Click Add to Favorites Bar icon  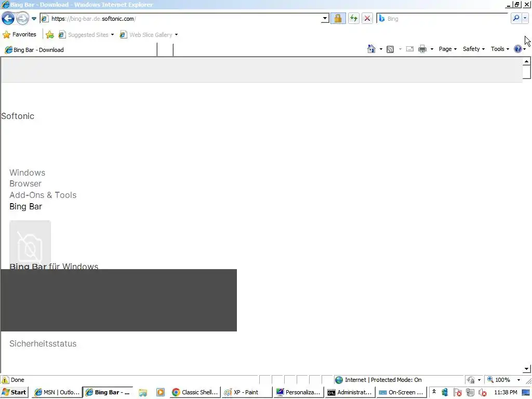50,35
